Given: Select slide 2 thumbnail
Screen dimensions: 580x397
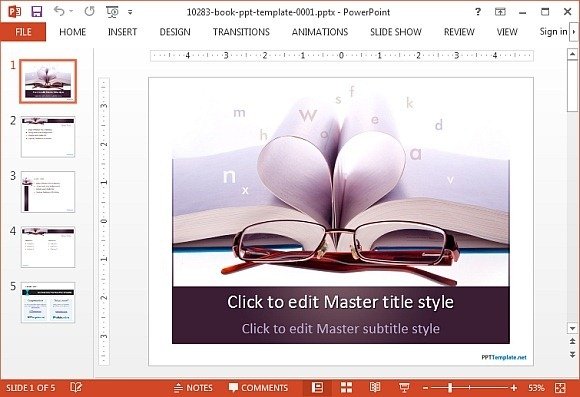Looking at the screenshot, I should (48, 137).
